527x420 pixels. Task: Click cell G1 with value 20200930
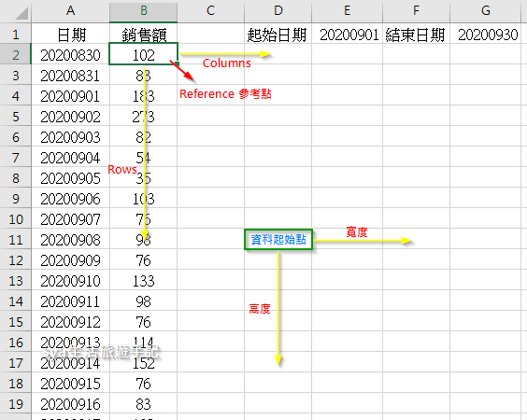point(485,35)
